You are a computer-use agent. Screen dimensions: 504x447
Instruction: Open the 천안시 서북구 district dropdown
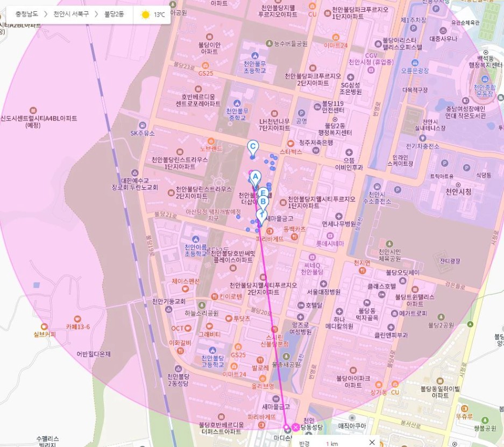tap(70, 14)
